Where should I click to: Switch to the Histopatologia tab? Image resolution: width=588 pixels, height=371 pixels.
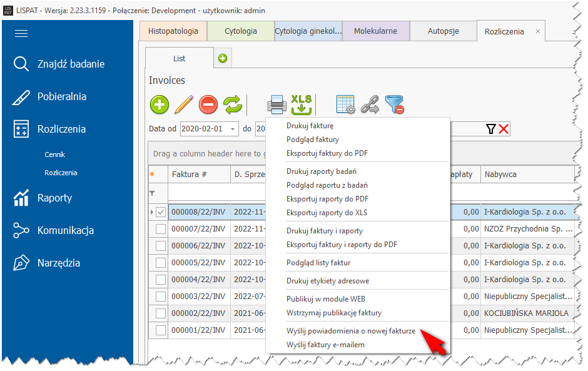pos(173,31)
